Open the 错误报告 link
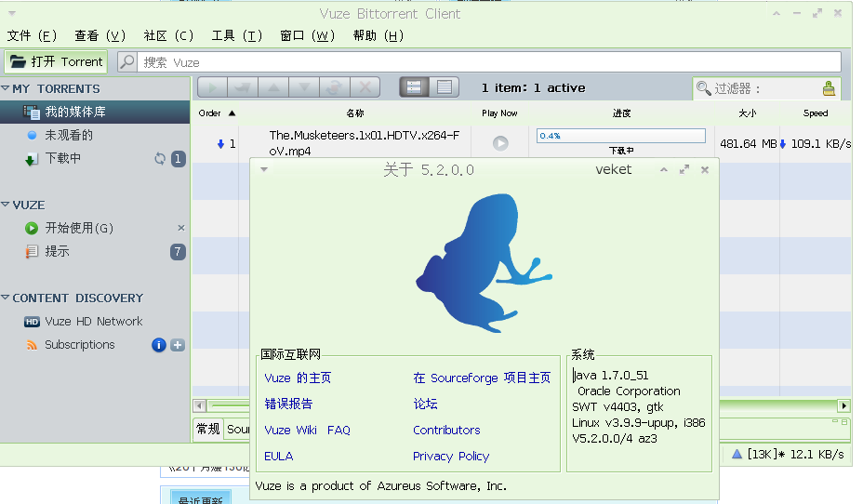 tap(288, 404)
